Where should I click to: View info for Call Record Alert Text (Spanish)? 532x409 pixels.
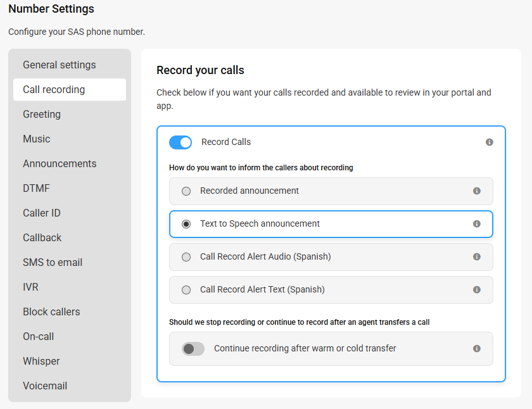tap(477, 289)
